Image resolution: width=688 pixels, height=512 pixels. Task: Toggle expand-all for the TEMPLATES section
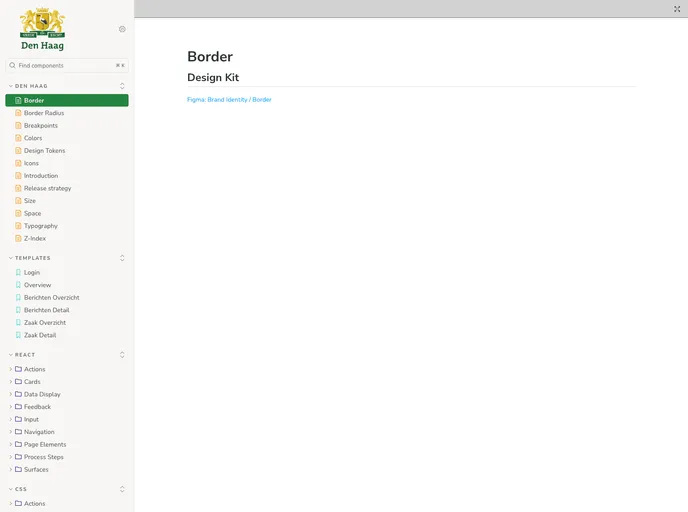click(x=122, y=258)
